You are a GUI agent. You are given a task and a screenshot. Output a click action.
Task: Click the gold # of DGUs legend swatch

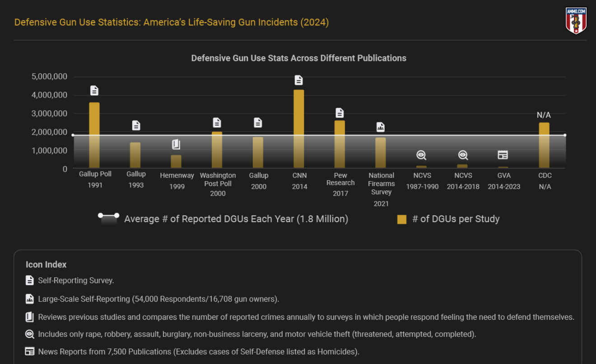tap(402, 219)
